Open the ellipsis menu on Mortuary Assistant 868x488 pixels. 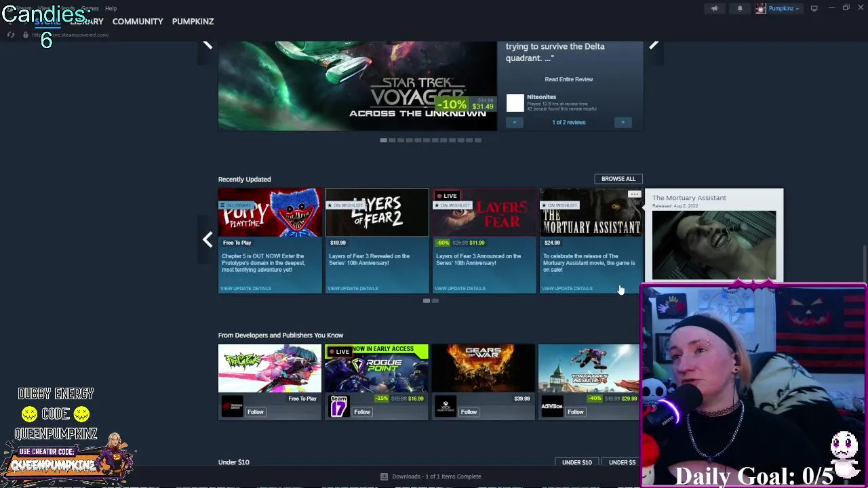pos(634,195)
